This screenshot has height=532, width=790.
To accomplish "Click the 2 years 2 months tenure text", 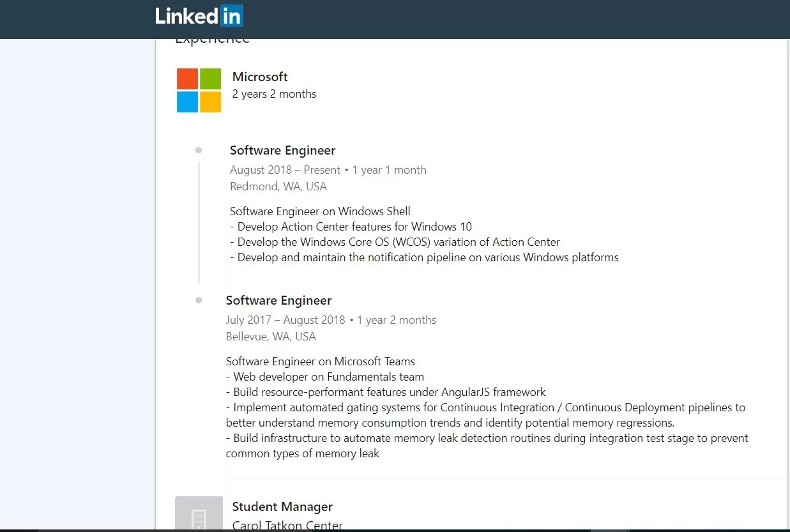I will [x=274, y=94].
